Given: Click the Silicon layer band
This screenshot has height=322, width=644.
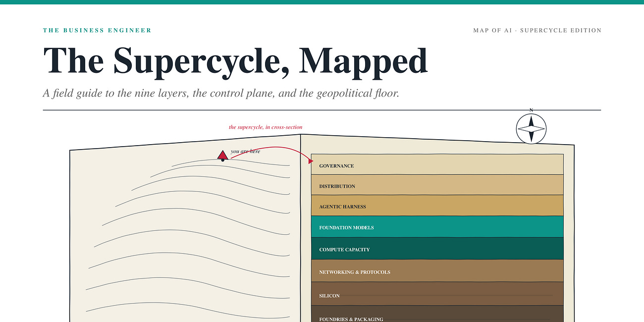Looking at the screenshot, I should pos(437,294).
